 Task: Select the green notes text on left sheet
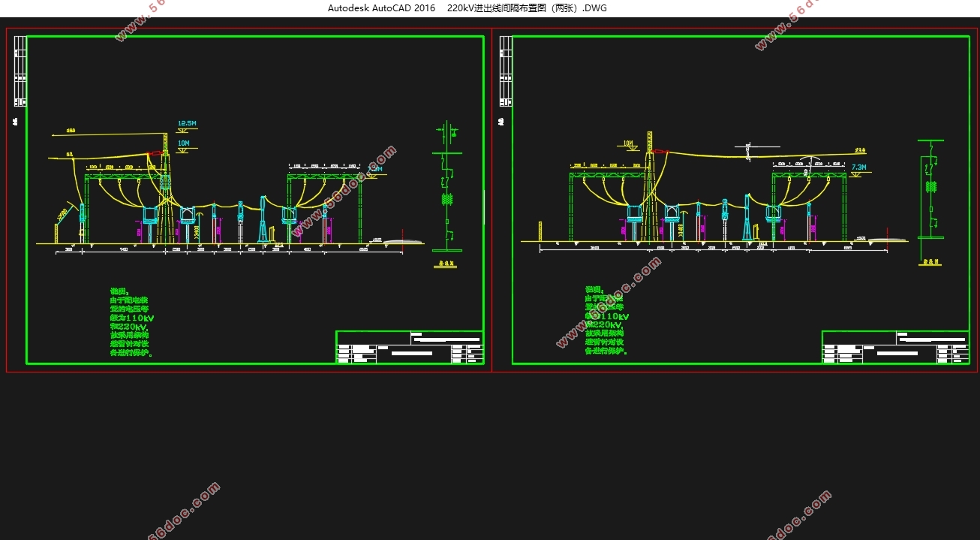coord(131,321)
